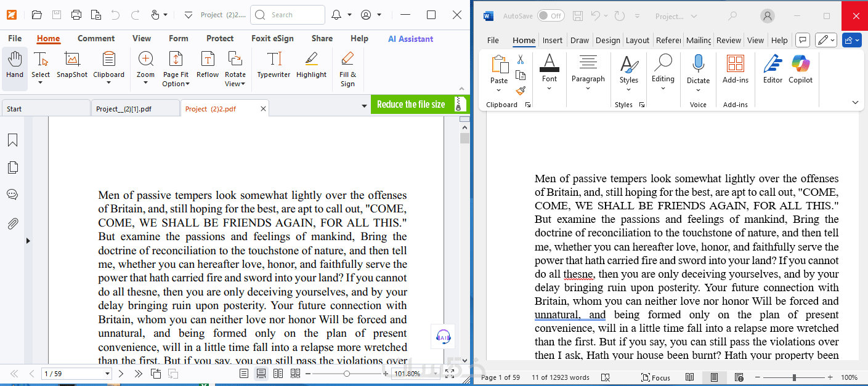The height and width of the screenshot is (386, 868).
Task: Open the Attachments panel in Foxit sidebar
Action: coord(12,223)
